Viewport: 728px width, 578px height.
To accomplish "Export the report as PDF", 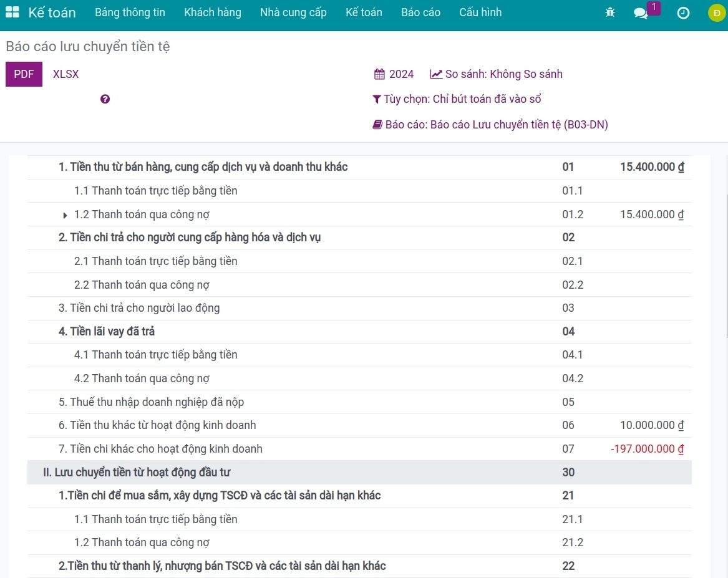I will pyautogui.click(x=24, y=74).
